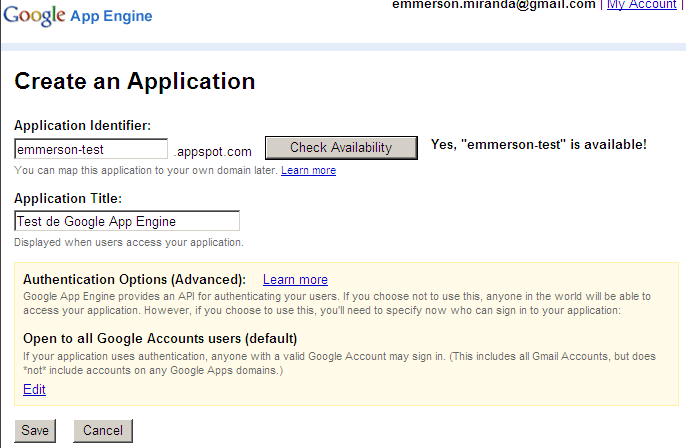Focus the Application Identifier input field

click(x=91, y=149)
